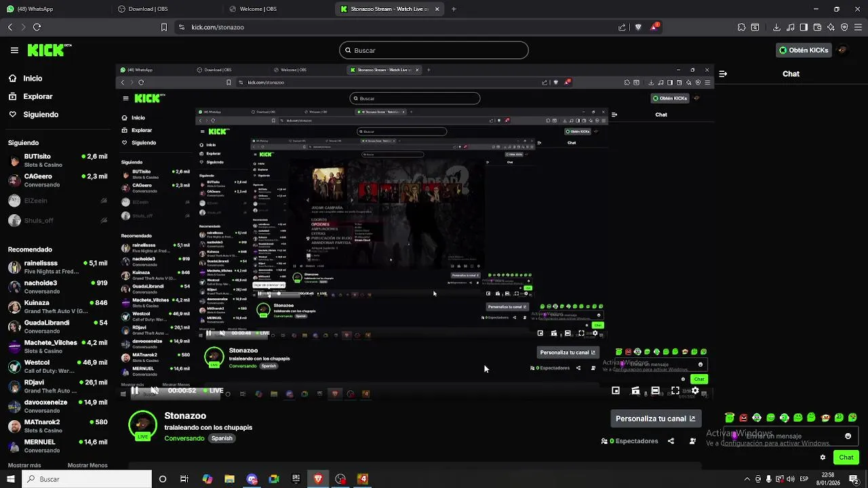The image size is (868, 488).
Task: Collapse list with Mostrar Menos
Action: (87, 466)
